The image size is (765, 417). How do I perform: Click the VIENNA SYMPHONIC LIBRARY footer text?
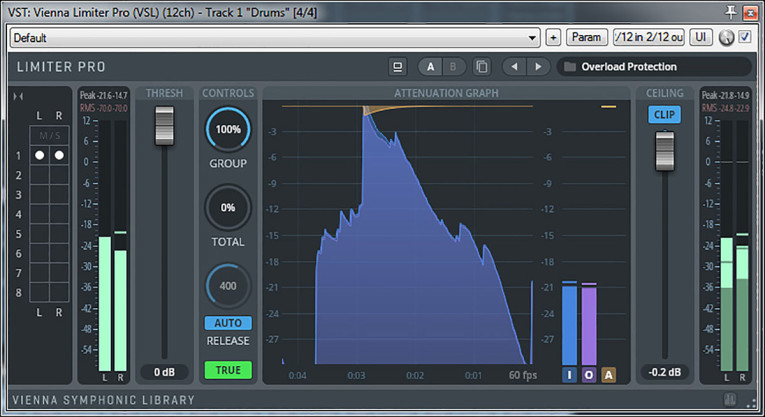coord(103,400)
